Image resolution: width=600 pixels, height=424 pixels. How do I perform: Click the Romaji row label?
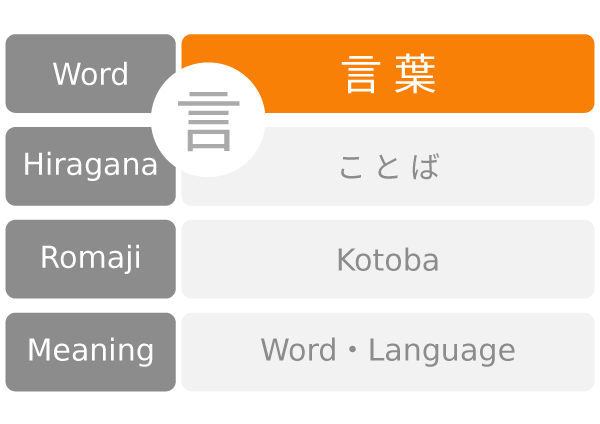tap(90, 259)
